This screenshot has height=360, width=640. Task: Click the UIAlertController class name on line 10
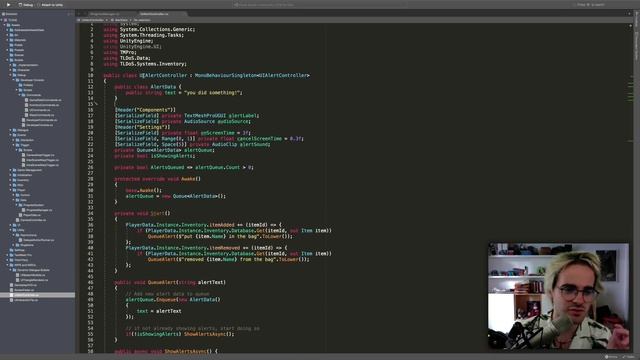coord(163,75)
